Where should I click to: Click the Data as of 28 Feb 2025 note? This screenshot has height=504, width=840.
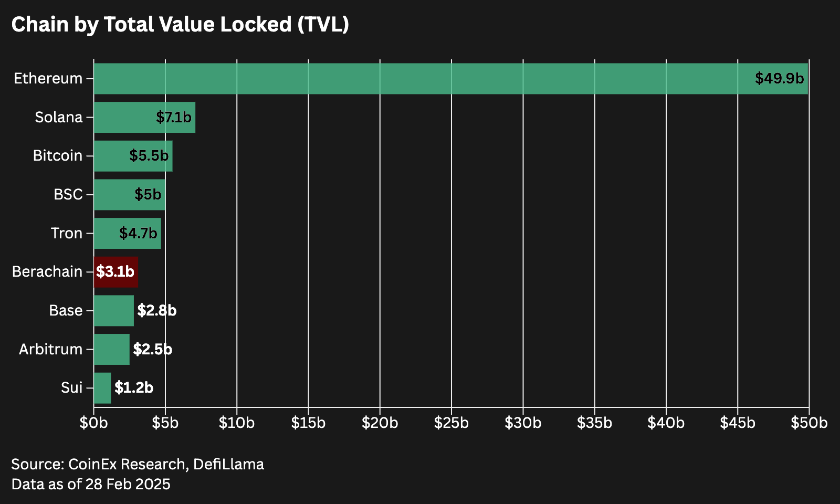(91, 484)
